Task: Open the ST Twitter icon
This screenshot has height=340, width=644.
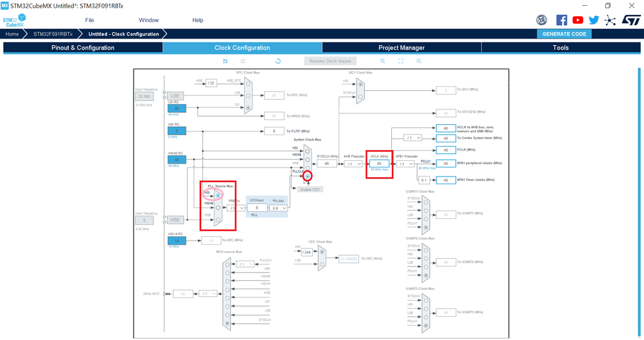Action: (x=594, y=20)
